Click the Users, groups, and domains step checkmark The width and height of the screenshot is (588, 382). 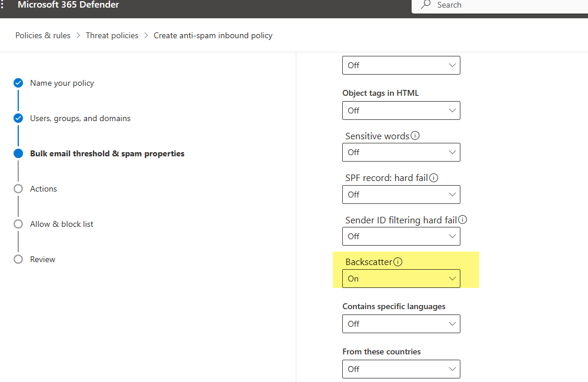click(18, 118)
